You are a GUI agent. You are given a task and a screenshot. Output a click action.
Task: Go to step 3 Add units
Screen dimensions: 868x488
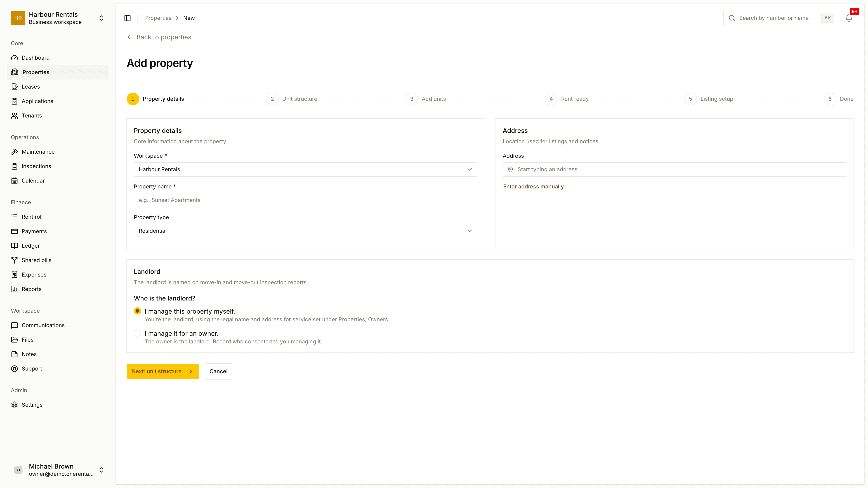tap(426, 99)
